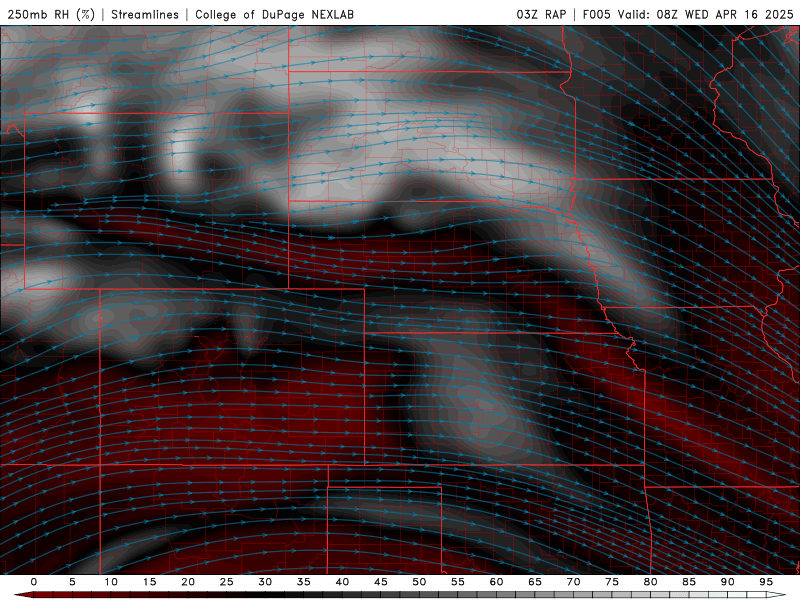Click the '30' label on color scale
The image size is (800, 600).
tap(265, 582)
